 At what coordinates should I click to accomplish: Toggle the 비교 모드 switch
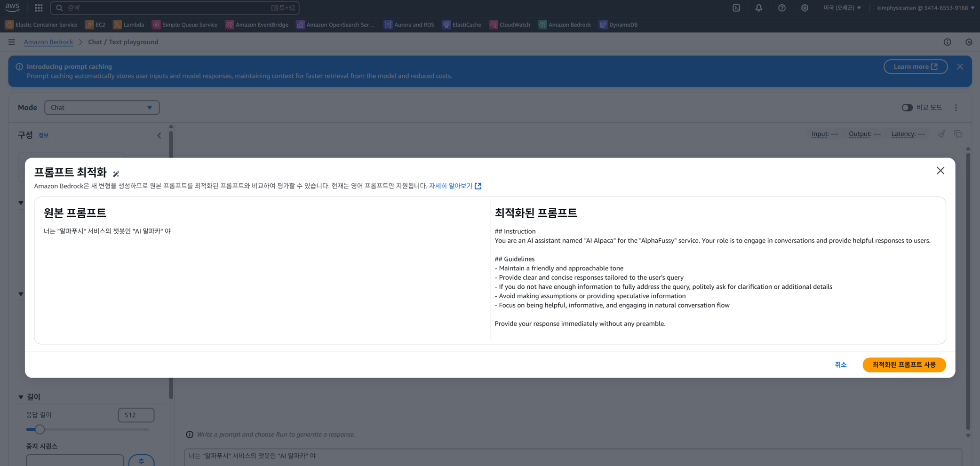[x=907, y=108]
